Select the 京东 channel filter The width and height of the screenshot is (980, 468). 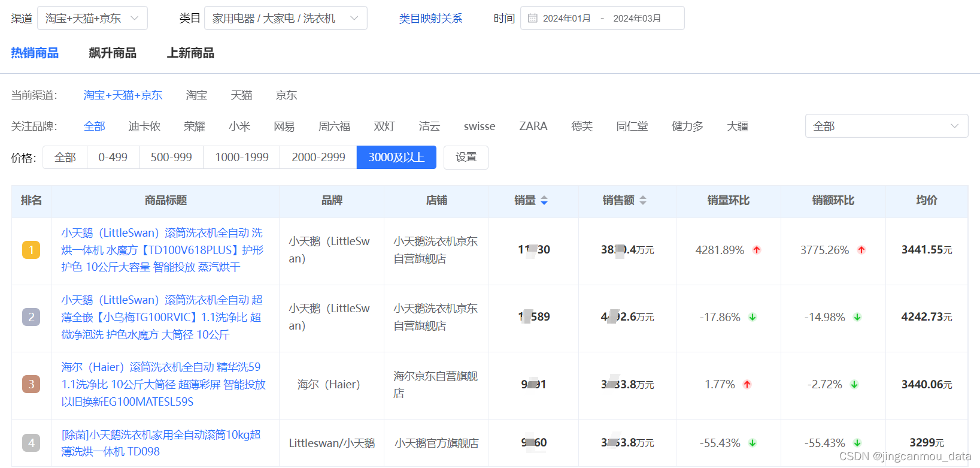click(x=286, y=95)
